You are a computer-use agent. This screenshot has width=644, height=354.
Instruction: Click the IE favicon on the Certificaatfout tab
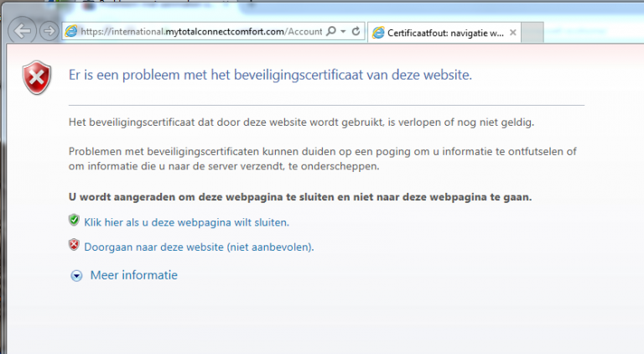379,33
